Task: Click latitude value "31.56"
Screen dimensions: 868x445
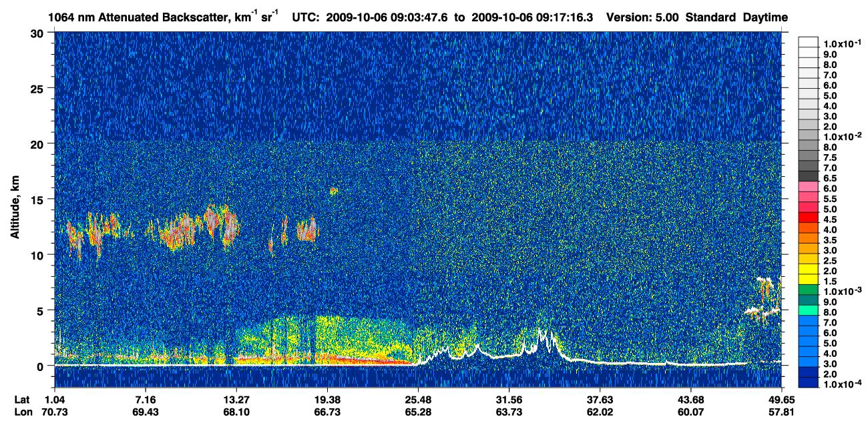Action: pos(509,400)
